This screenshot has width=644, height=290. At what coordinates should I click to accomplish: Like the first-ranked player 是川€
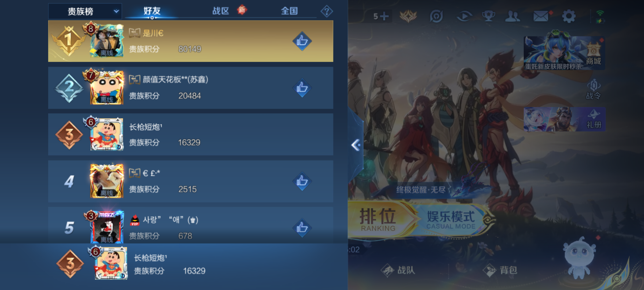click(x=302, y=41)
